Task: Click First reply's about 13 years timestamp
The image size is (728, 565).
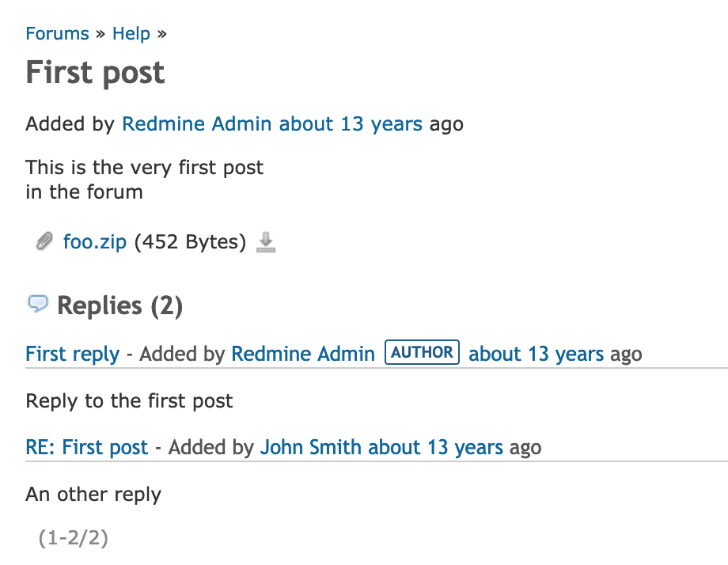Action: point(536,354)
